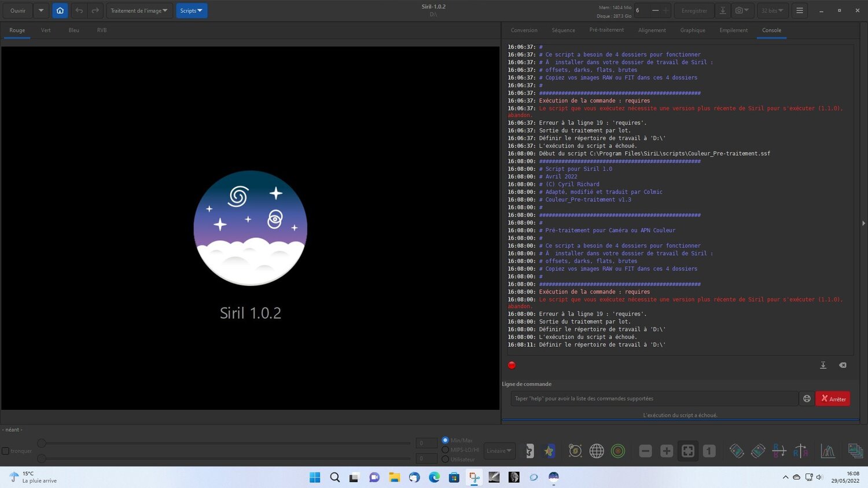Click the save-as download icon in header
The height and width of the screenshot is (488, 868).
click(723, 10)
